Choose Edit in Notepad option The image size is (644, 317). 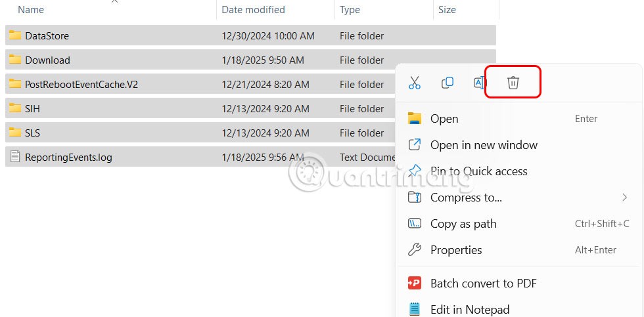tap(469, 309)
